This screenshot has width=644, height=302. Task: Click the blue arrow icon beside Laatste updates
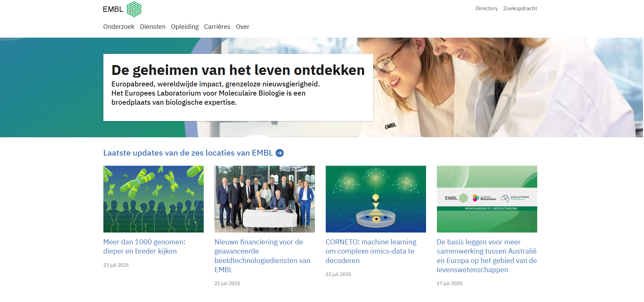[x=280, y=153]
